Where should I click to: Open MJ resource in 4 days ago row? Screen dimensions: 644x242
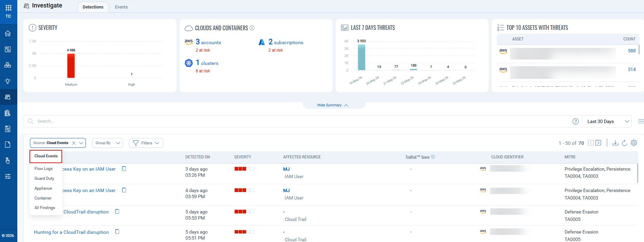(x=287, y=190)
